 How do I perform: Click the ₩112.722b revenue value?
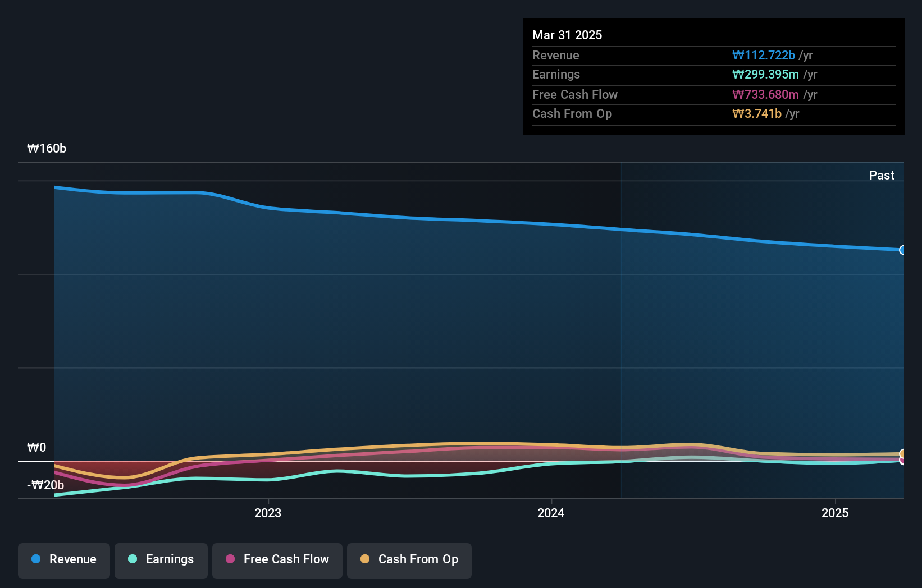[x=764, y=55]
